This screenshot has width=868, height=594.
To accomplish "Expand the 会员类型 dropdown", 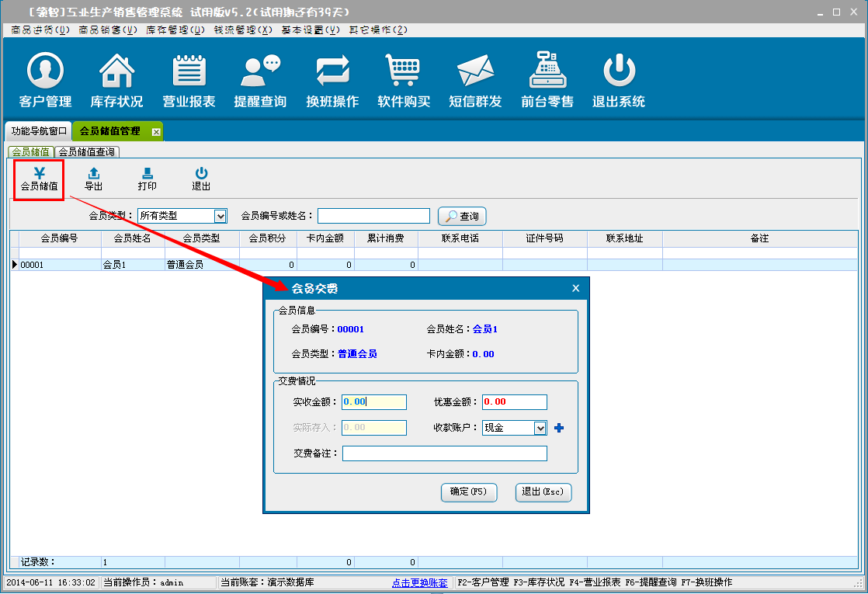I will (220, 216).
